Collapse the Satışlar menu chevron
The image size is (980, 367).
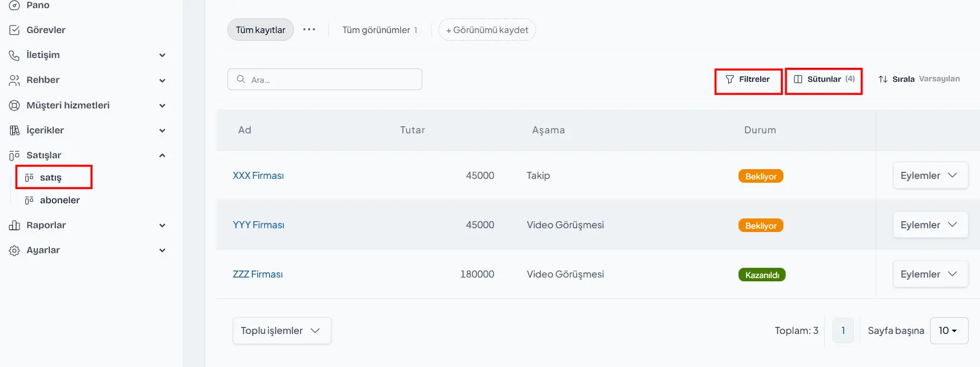coord(162,156)
